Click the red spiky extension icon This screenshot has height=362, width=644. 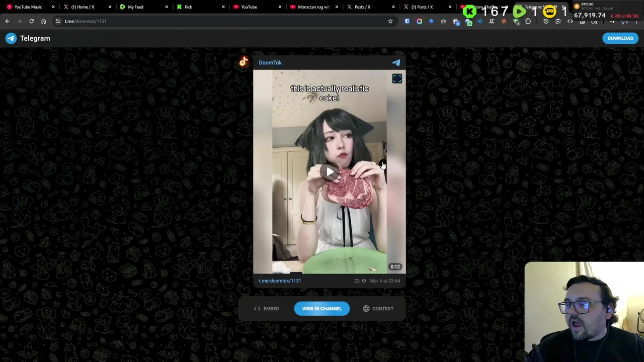click(x=504, y=21)
